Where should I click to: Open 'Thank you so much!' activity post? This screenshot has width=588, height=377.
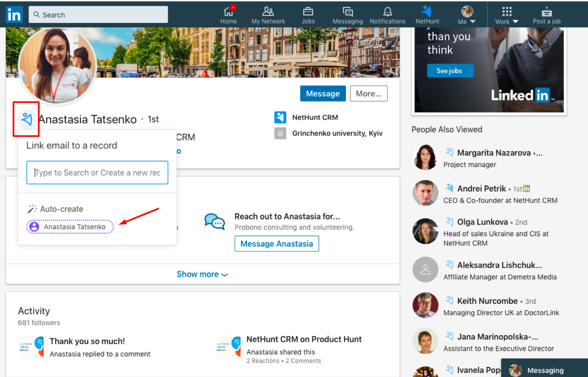pyautogui.click(x=87, y=341)
